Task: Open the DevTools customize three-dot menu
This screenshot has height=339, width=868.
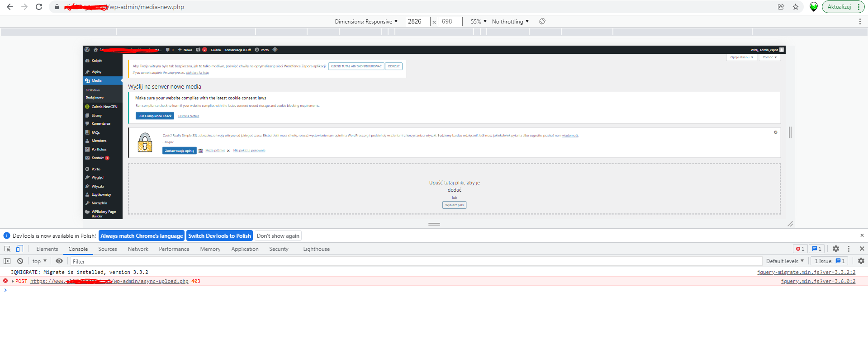Action: click(x=849, y=249)
